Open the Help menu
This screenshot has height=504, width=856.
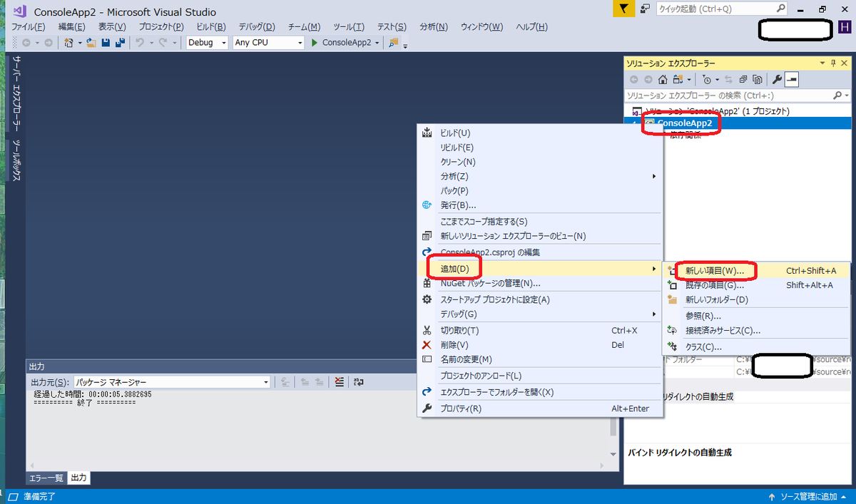pos(531,26)
